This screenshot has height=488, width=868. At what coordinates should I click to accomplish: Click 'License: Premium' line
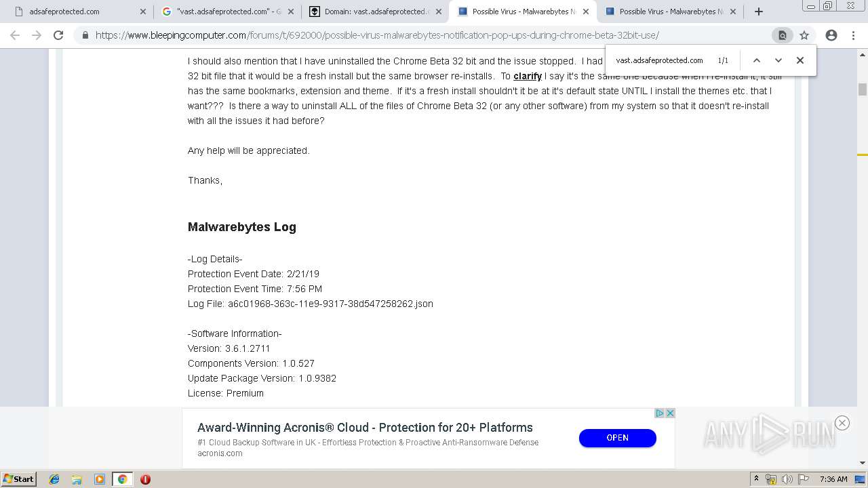pyautogui.click(x=226, y=393)
